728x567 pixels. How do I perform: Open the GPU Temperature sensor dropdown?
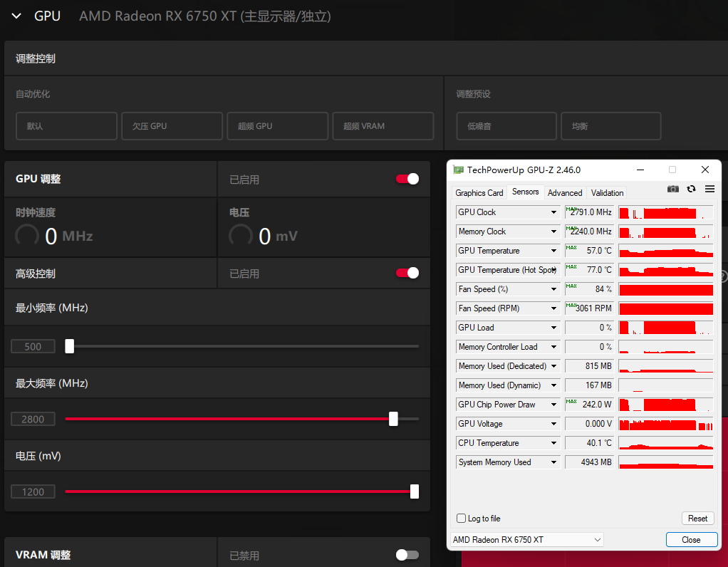point(554,251)
